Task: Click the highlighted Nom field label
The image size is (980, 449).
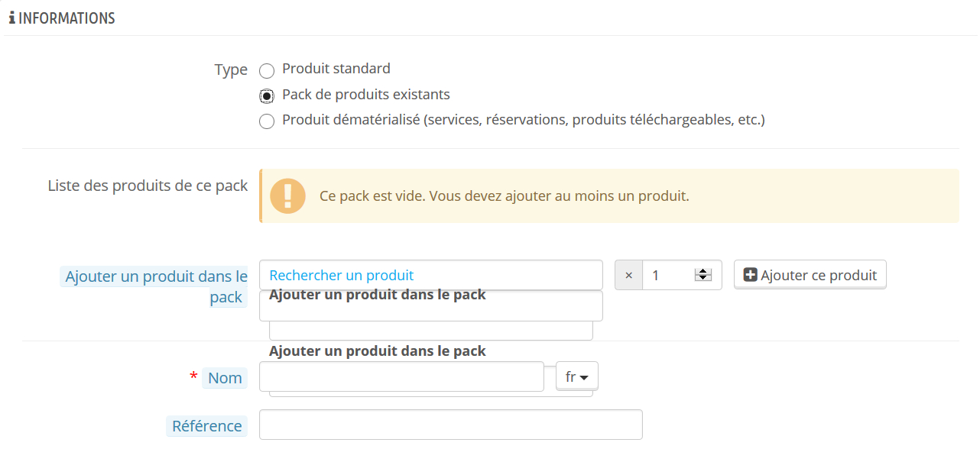Action: coord(225,378)
